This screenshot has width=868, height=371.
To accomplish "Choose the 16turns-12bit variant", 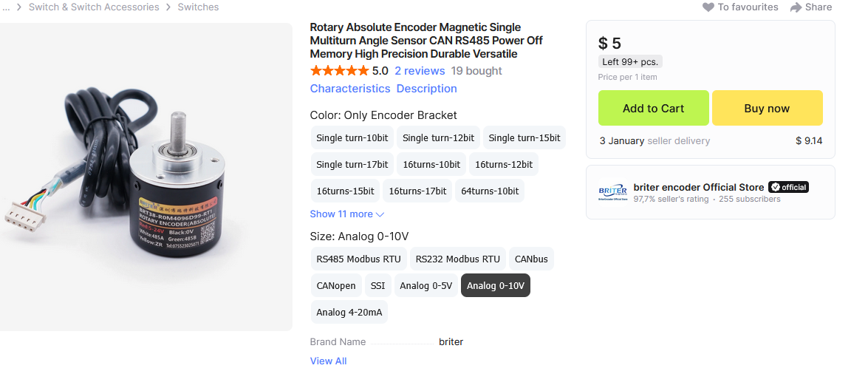I will point(504,165).
